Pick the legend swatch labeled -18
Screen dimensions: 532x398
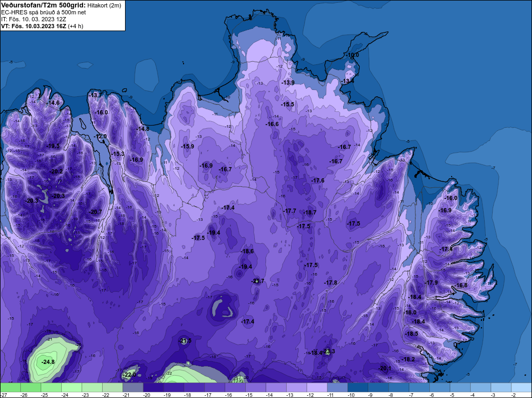pyautogui.click(x=194, y=387)
